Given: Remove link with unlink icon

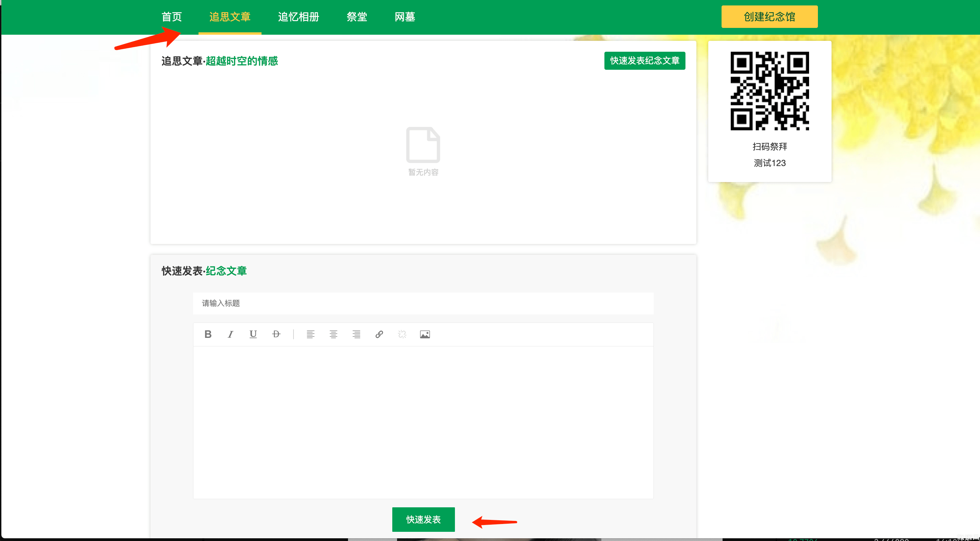Looking at the screenshot, I should point(402,334).
